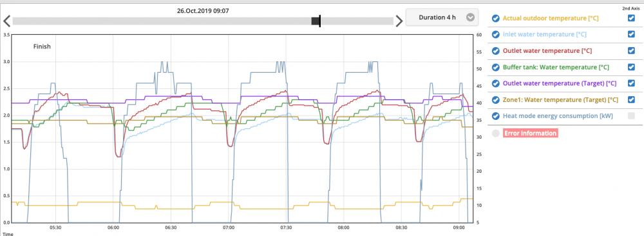The width and height of the screenshot is (644, 236).
Task: Toggle Outlet water temperature (Target) series visibility
Action: 496,83
